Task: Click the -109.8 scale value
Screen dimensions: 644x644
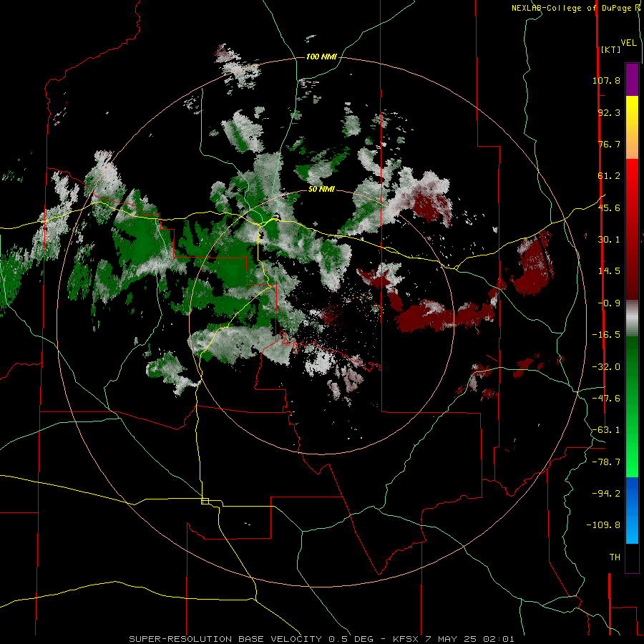Action: pos(604,525)
